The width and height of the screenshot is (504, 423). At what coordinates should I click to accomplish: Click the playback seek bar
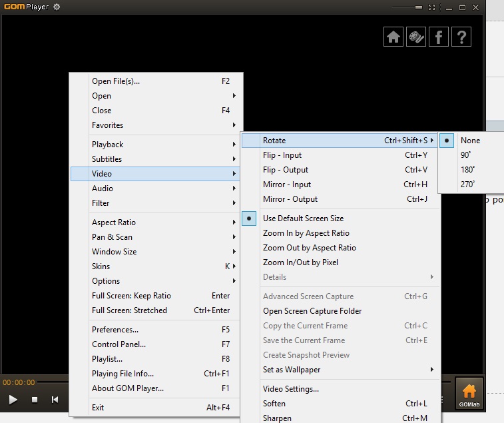point(53,382)
